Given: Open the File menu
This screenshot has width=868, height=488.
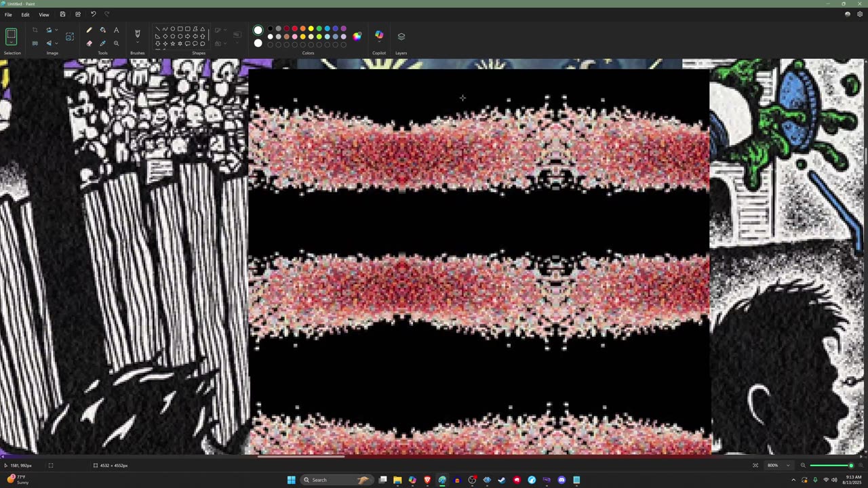Looking at the screenshot, I should click(8, 14).
